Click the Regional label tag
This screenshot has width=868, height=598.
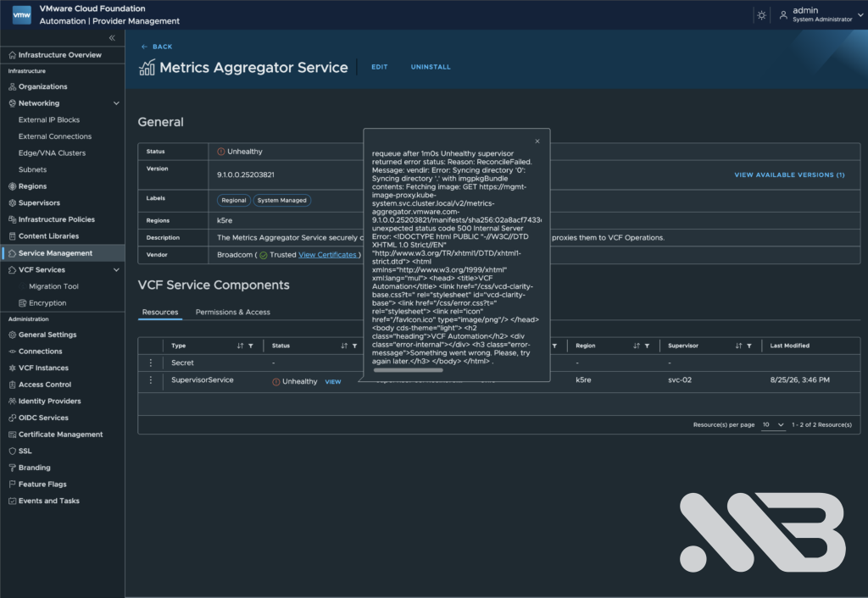pos(234,200)
